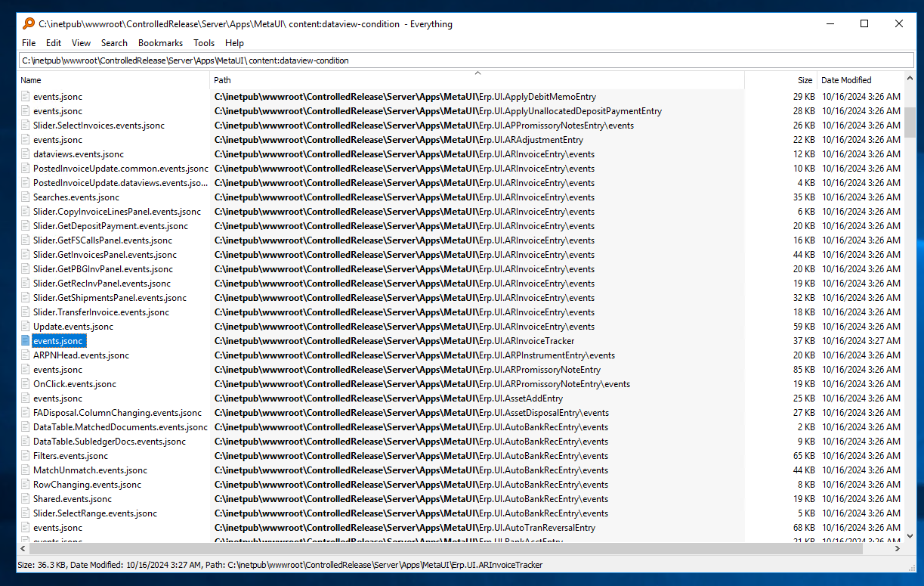Click file icon of Slider.GetDepositPayment.events.jsonc
Screen dimensions: 924x586
pos(25,226)
